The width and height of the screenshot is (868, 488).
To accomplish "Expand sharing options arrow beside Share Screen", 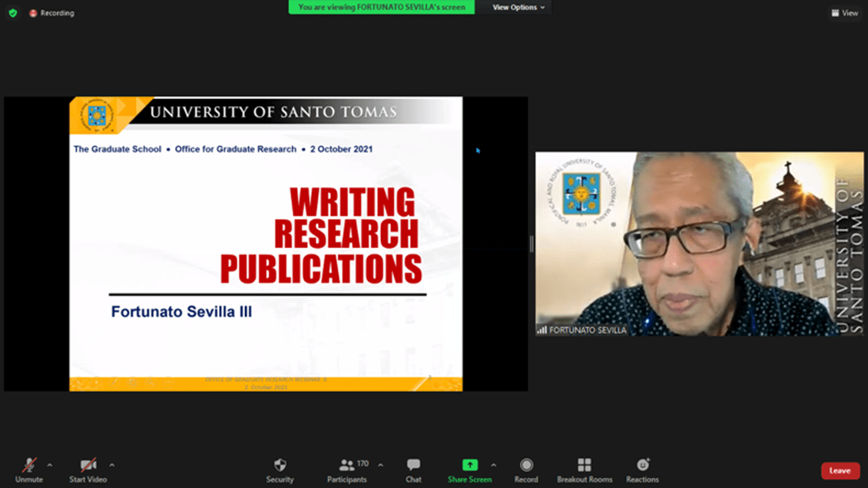I will [494, 465].
